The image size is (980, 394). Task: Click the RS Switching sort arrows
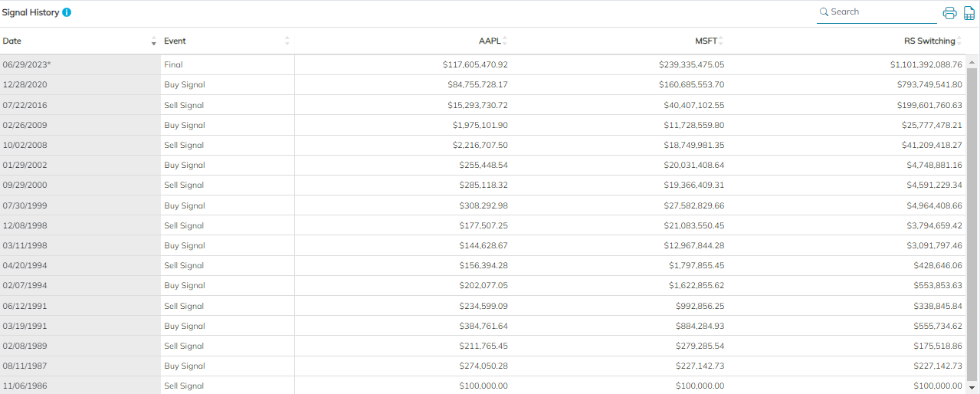959,41
